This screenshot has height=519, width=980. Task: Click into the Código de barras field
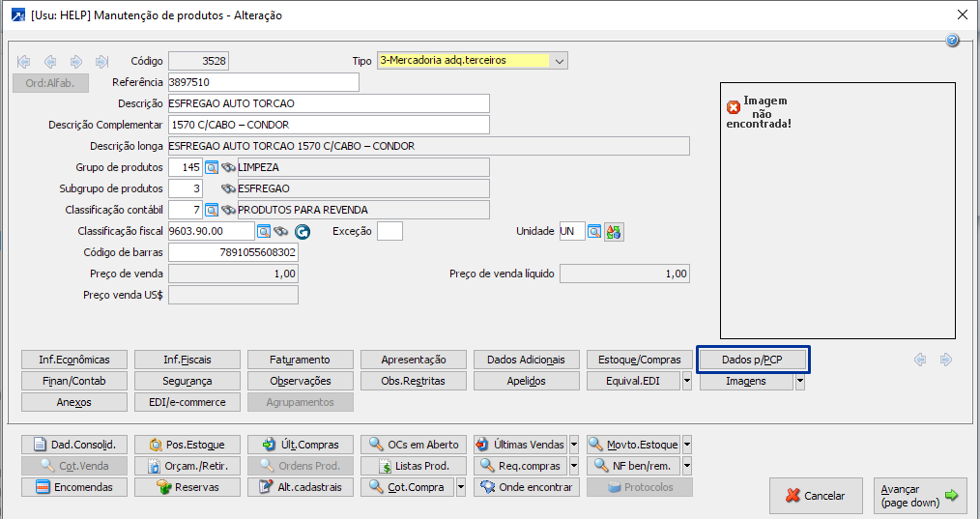[x=233, y=252]
